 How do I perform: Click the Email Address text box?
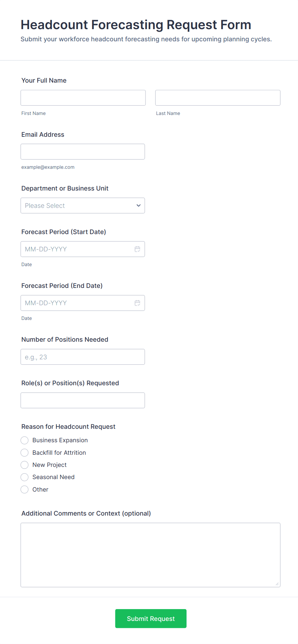click(83, 151)
